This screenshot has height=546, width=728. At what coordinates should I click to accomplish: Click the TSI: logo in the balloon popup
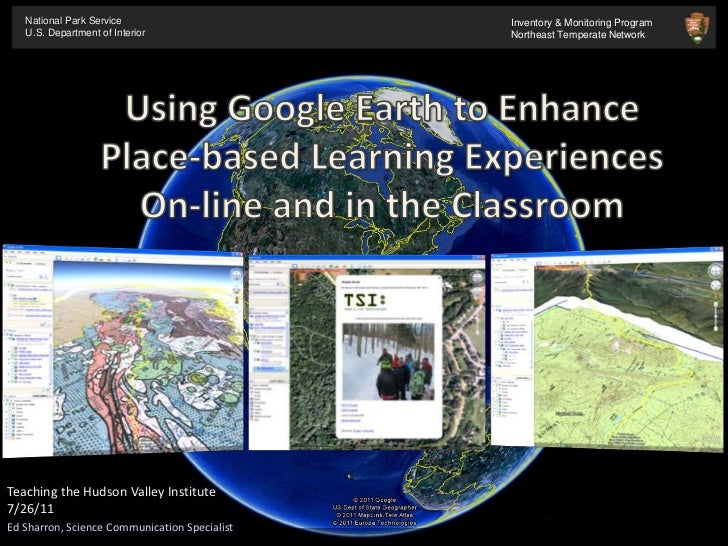pyautogui.click(x=364, y=301)
